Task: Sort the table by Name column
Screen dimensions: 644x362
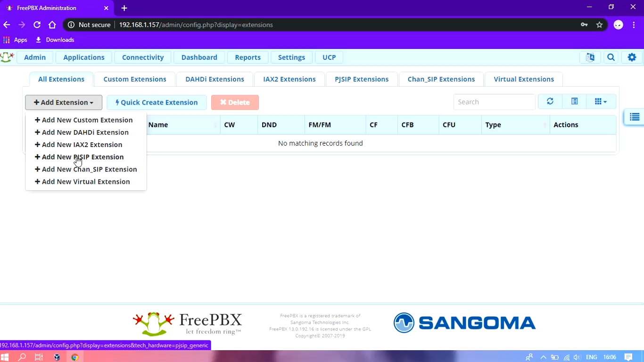Action: coord(182,125)
